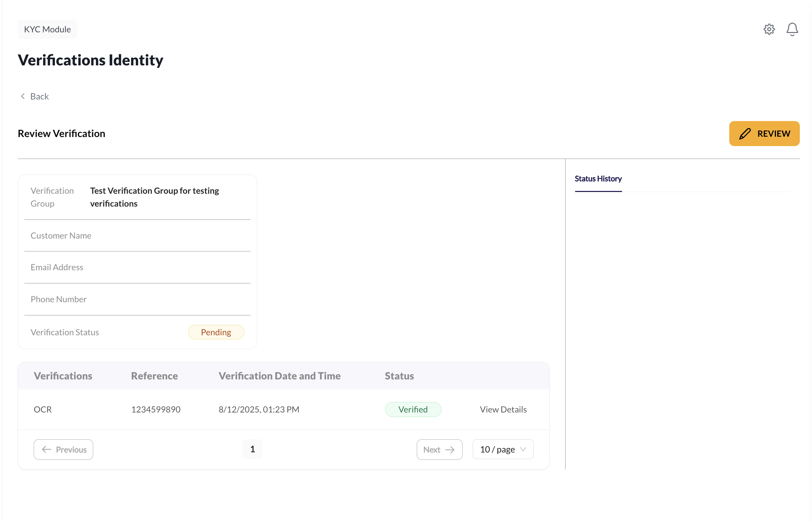The width and height of the screenshot is (812, 521).
Task: Click the pencil icon on the REVIEW button
Action: (x=745, y=134)
